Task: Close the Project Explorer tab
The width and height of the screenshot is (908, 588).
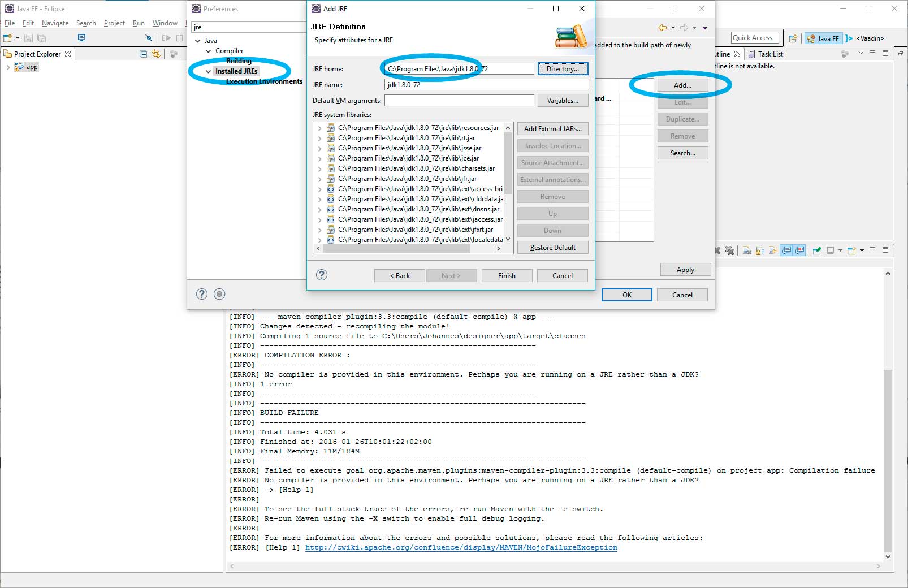Action: pyautogui.click(x=68, y=54)
